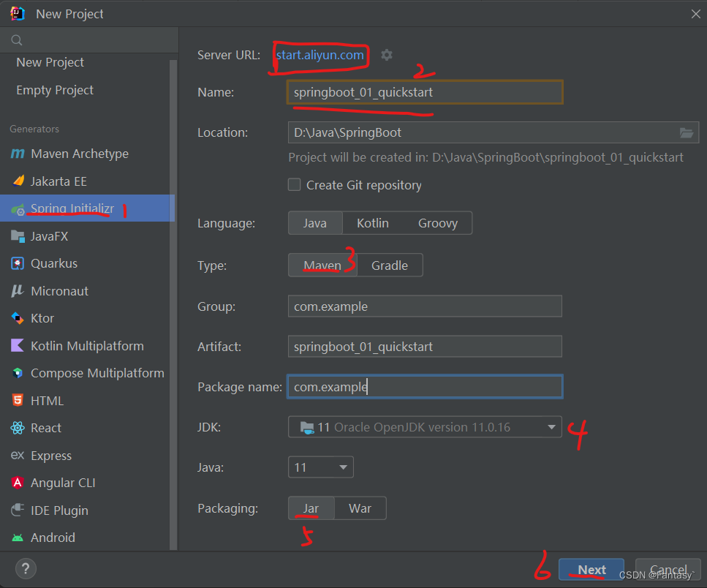Select Kotlin as the language
707x588 pixels.
tap(372, 223)
